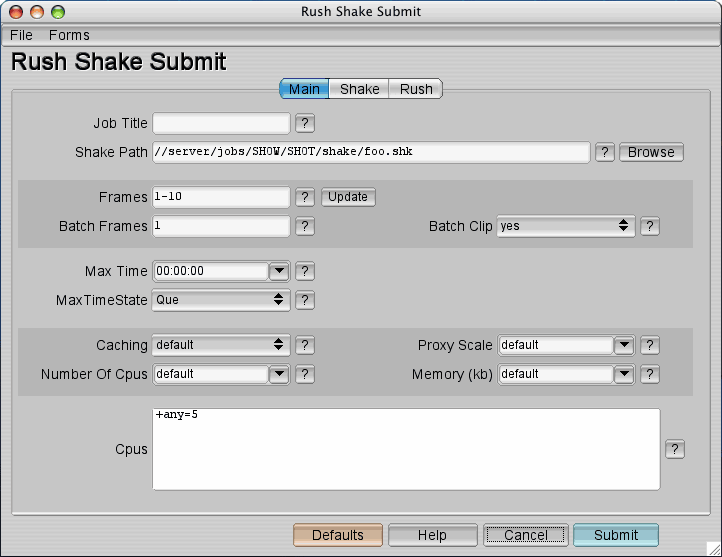Image resolution: width=722 pixels, height=557 pixels.
Task: Click into the Cpus text area
Action: click(406, 449)
